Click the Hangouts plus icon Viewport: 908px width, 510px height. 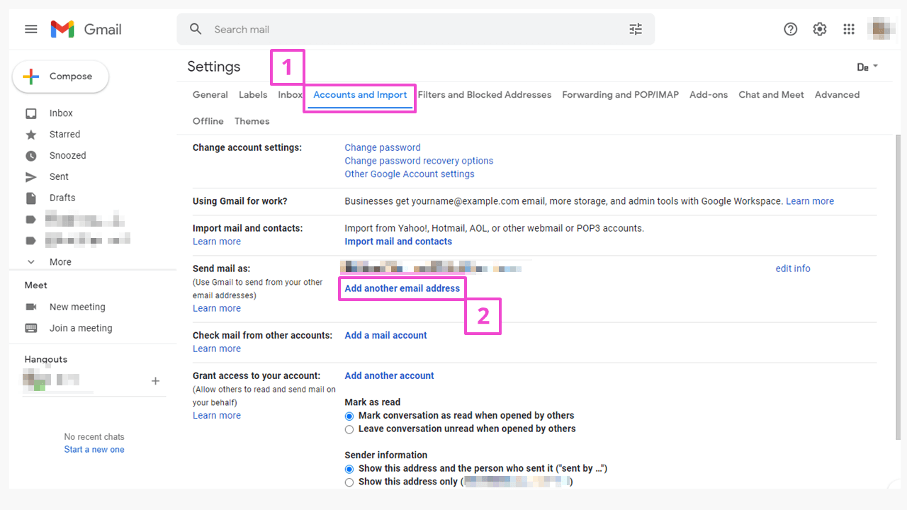coord(155,381)
